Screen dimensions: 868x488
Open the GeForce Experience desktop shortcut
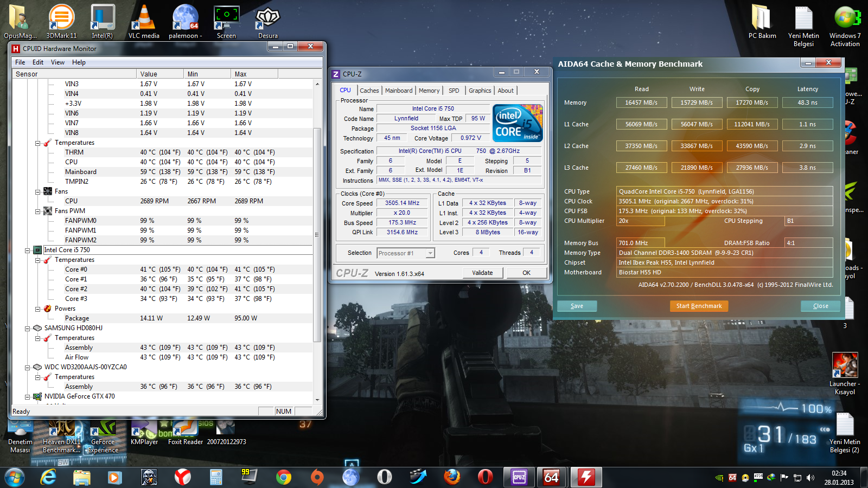tap(103, 438)
